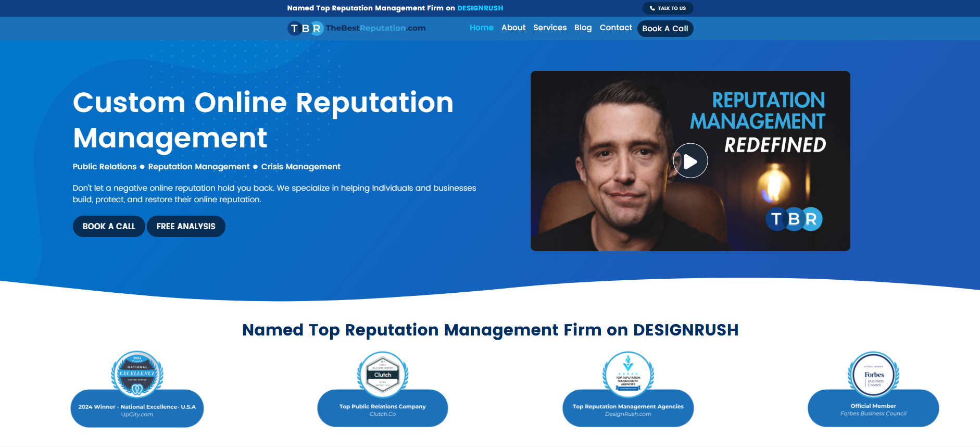Go to the Services menu item
Screen dimensions: 980x448
click(x=550, y=28)
